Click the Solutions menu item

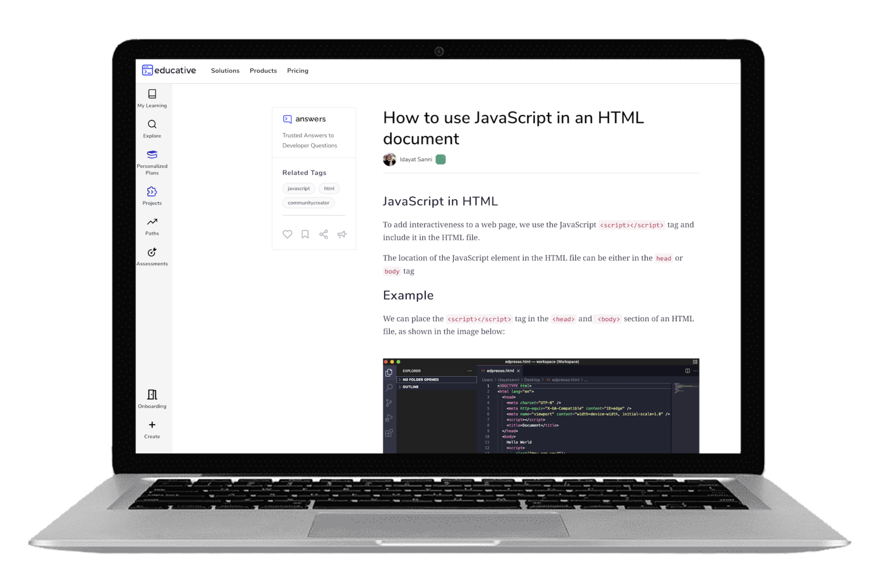pos(225,70)
